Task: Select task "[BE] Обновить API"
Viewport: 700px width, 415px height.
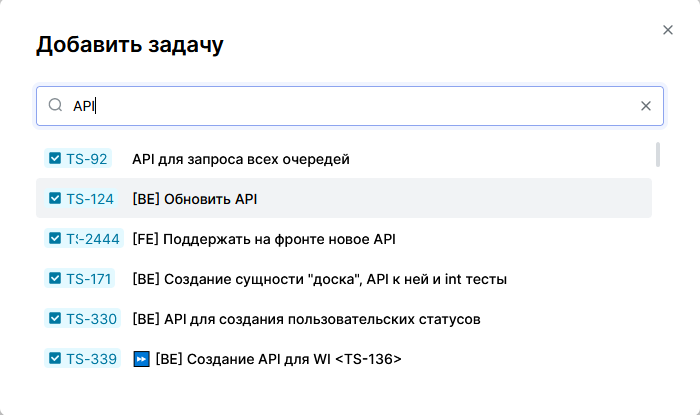Action: (x=195, y=199)
